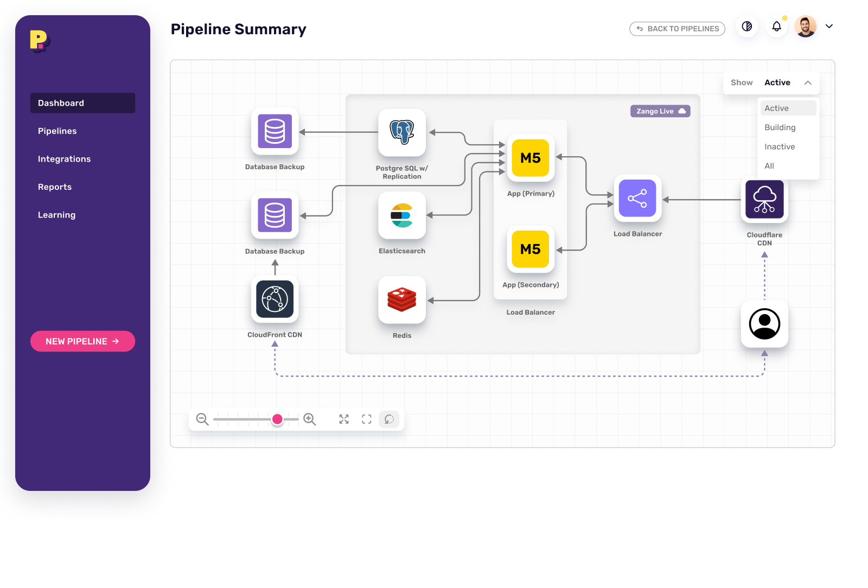
Task: Toggle the dark mode theme icon
Action: 747,27
